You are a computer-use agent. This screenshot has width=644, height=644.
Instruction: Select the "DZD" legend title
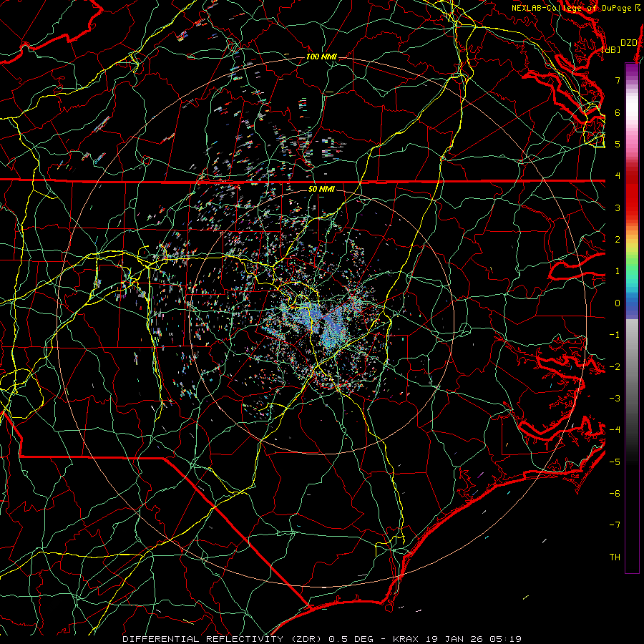628,43
